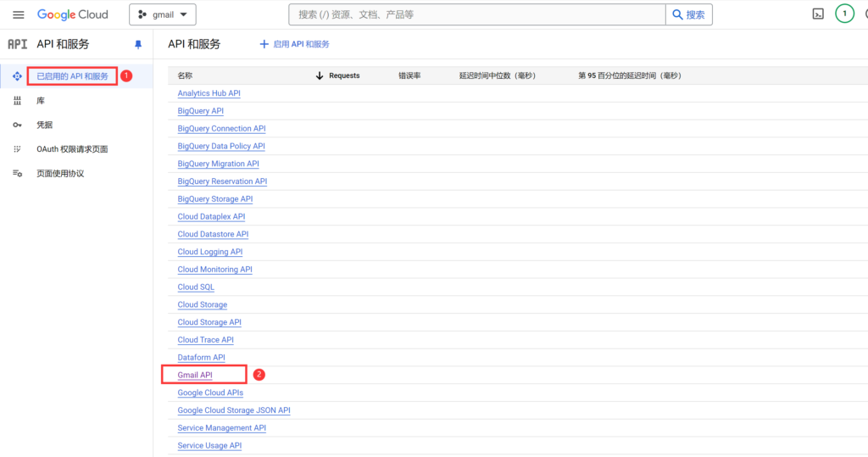Open Analytics Hub API link
Viewport: 868px width, 457px height.
tap(209, 93)
